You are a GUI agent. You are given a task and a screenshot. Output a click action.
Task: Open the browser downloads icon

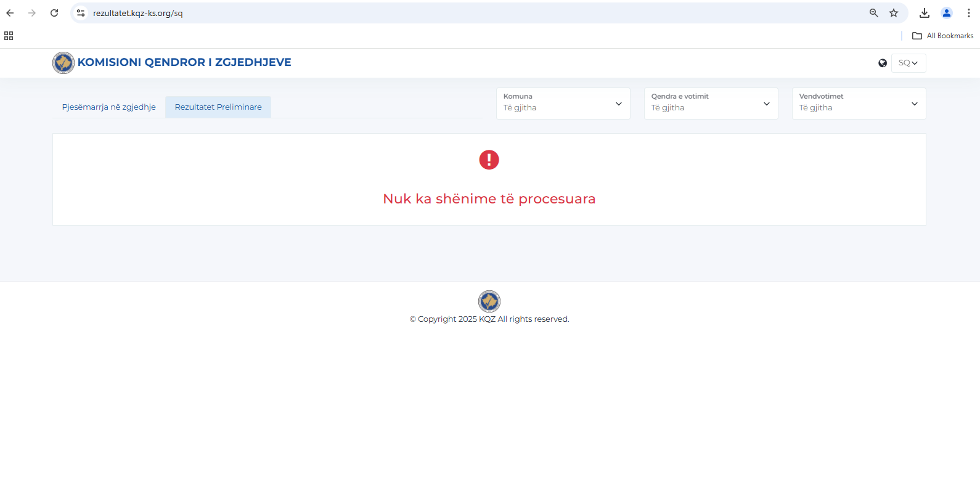[924, 13]
